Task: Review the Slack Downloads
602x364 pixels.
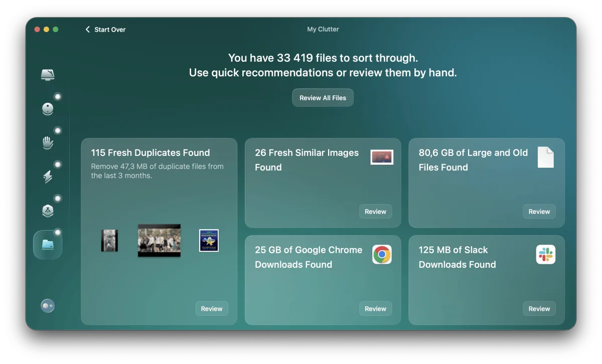Action: [539, 309]
